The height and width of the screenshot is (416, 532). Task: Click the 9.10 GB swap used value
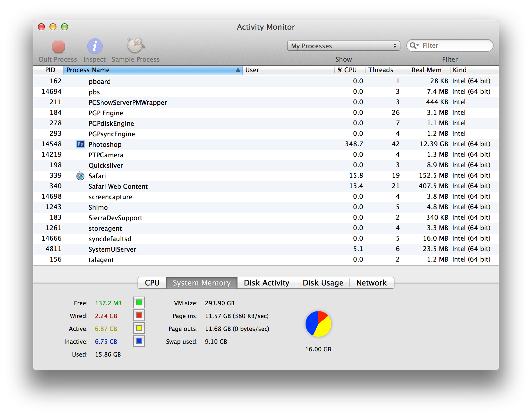click(x=216, y=342)
